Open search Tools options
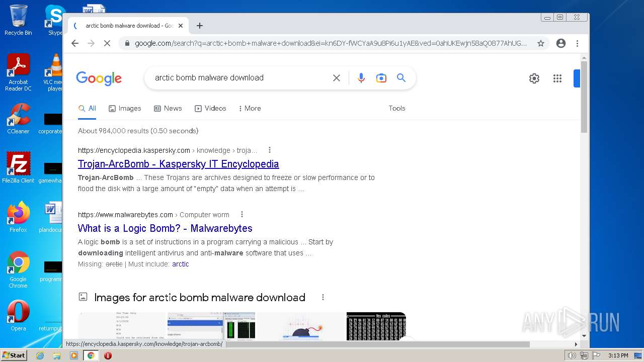 pyautogui.click(x=397, y=108)
